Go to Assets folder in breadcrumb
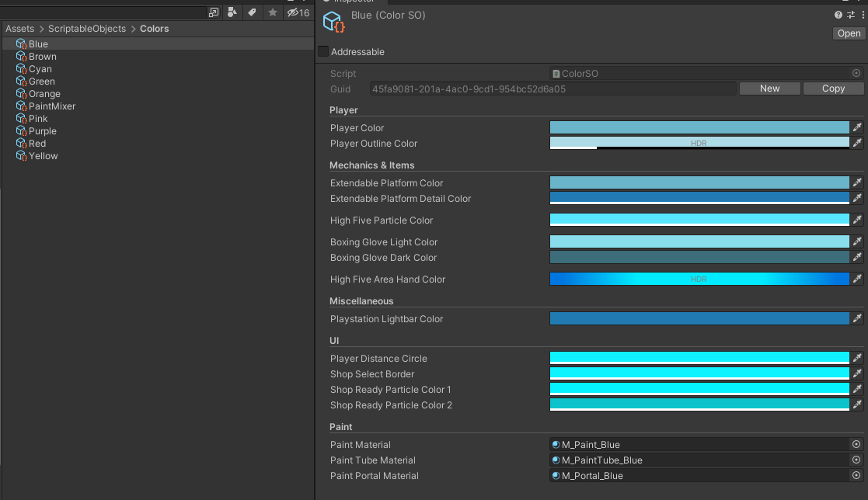Viewport: 868px width, 500px height. tap(19, 29)
